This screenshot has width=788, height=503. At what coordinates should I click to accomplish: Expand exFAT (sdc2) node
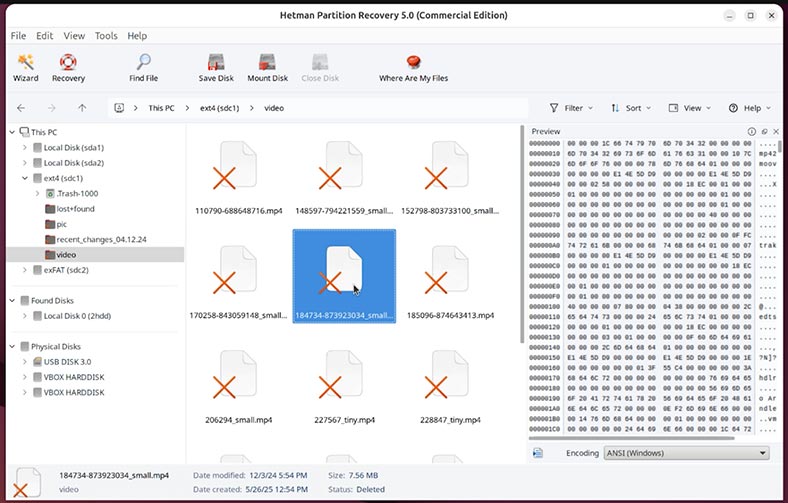pos(25,270)
